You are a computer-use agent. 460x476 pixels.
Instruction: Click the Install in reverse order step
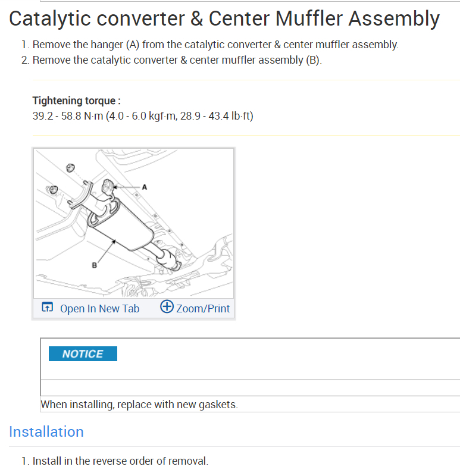click(x=120, y=461)
